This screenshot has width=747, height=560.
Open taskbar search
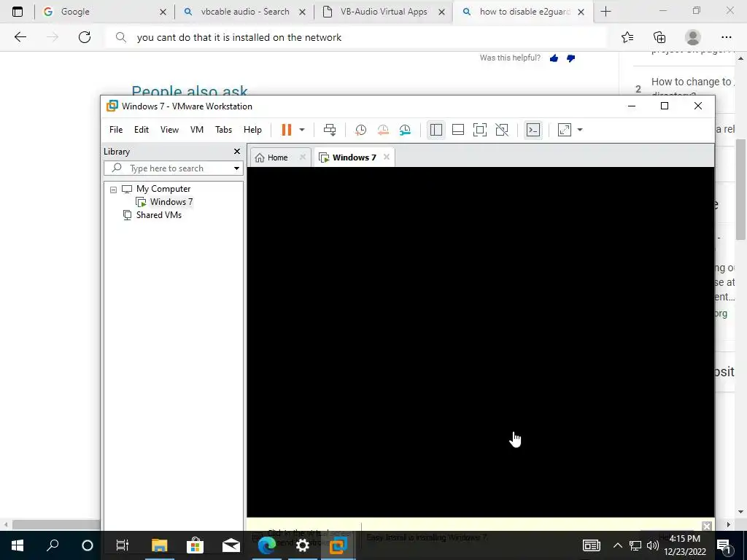53,545
